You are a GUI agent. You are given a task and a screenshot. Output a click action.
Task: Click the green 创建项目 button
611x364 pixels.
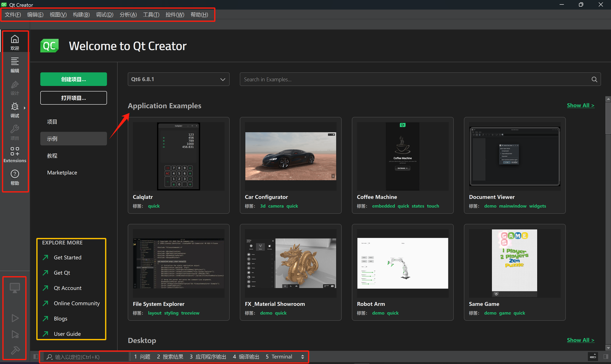click(x=73, y=79)
